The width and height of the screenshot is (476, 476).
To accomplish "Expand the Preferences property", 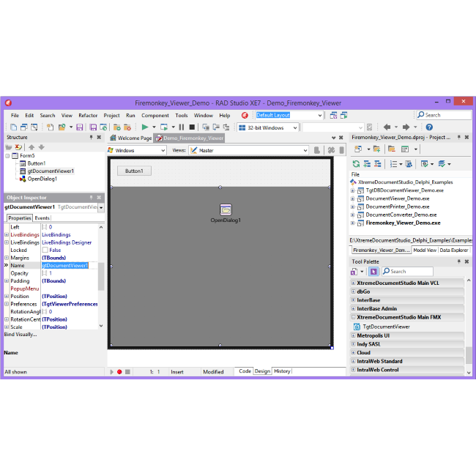I will (7, 304).
